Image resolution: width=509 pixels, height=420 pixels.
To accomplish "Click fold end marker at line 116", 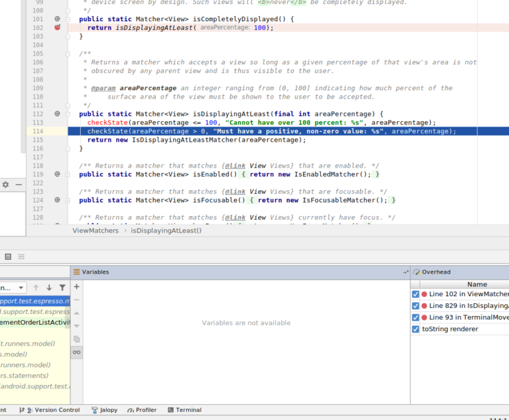I will pyautogui.click(x=68, y=148).
